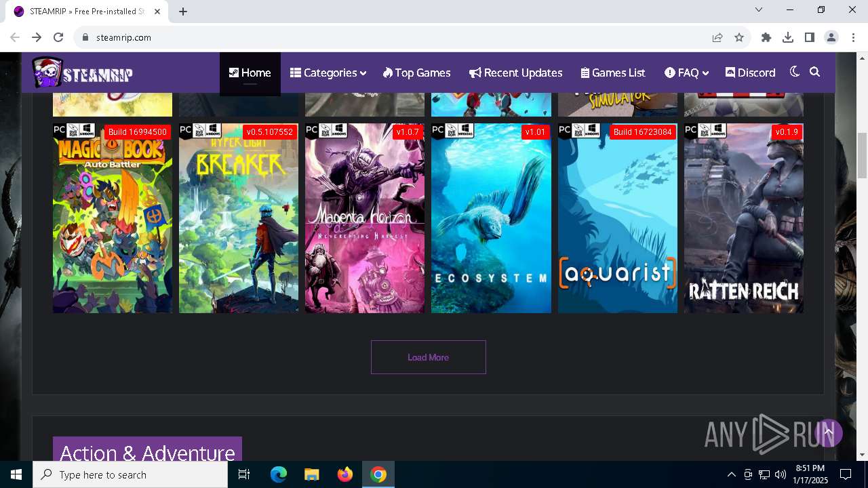
Task: Click the scroll-to-top arrow button
Action: click(828, 432)
